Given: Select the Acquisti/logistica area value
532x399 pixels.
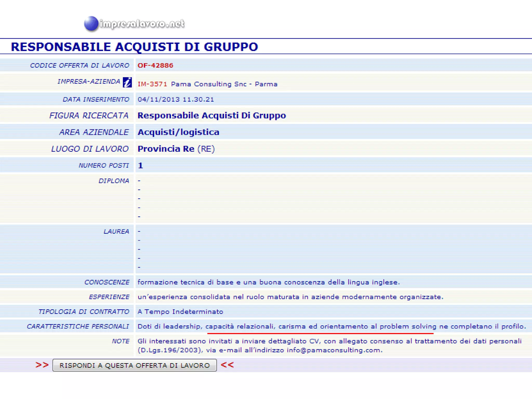Looking at the screenshot, I should pyautogui.click(x=178, y=132).
